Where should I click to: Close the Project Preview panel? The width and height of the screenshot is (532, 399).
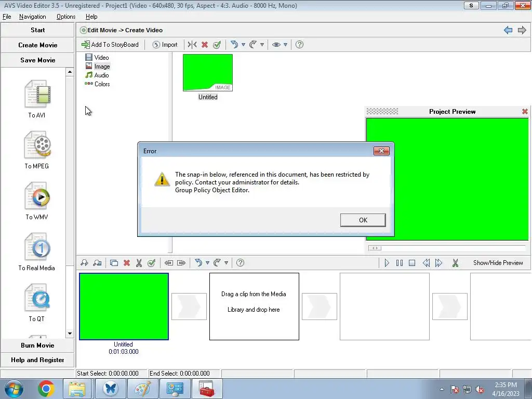[525, 111]
